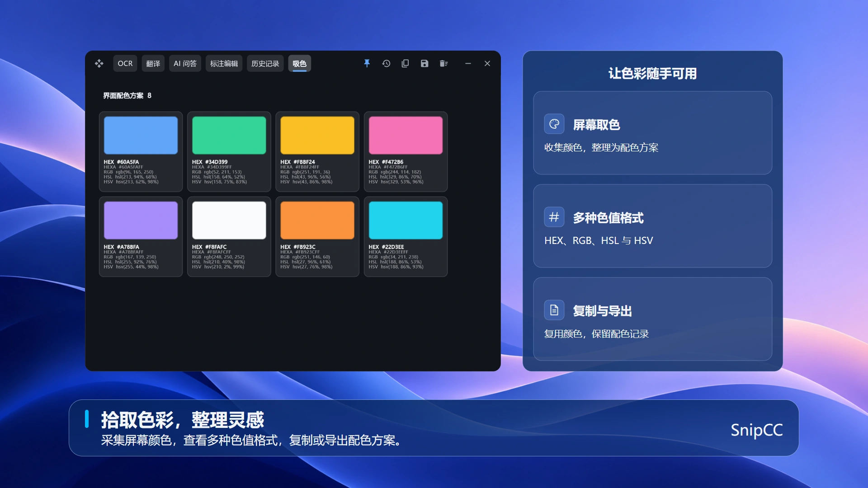The height and width of the screenshot is (488, 868).
Task: Toggle the pin window icon
Action: (367, 64)
